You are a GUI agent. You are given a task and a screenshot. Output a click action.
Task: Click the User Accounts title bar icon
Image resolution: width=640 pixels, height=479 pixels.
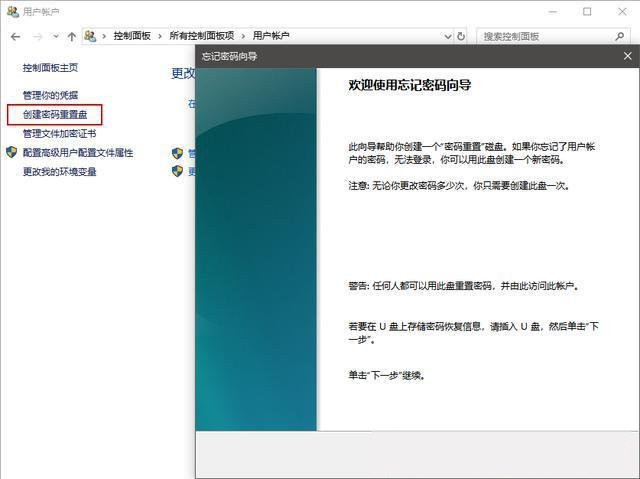click(x=13, y=11)
